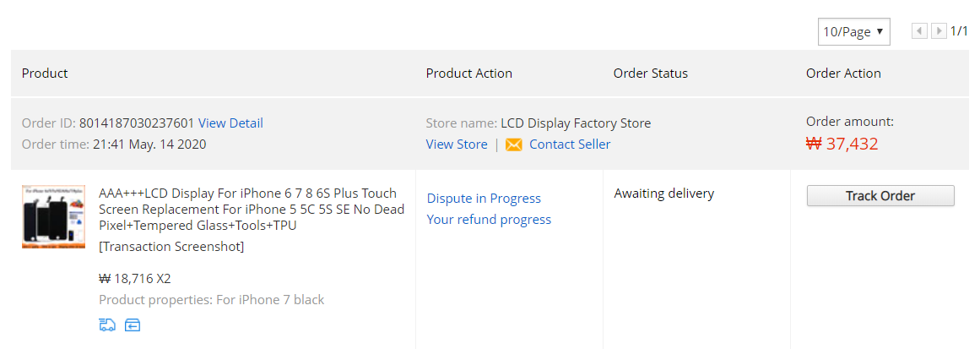Open the AAA+++LCD Display product title
980x349 pixels.
pos(252,209)
